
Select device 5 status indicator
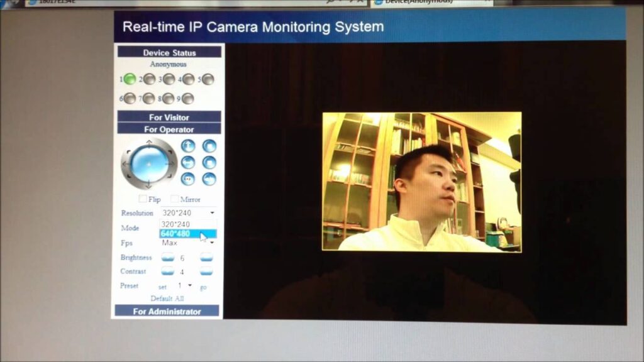tap(208, 79)
